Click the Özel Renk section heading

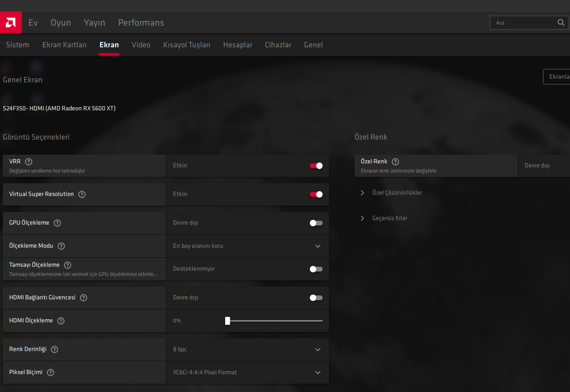371,137
